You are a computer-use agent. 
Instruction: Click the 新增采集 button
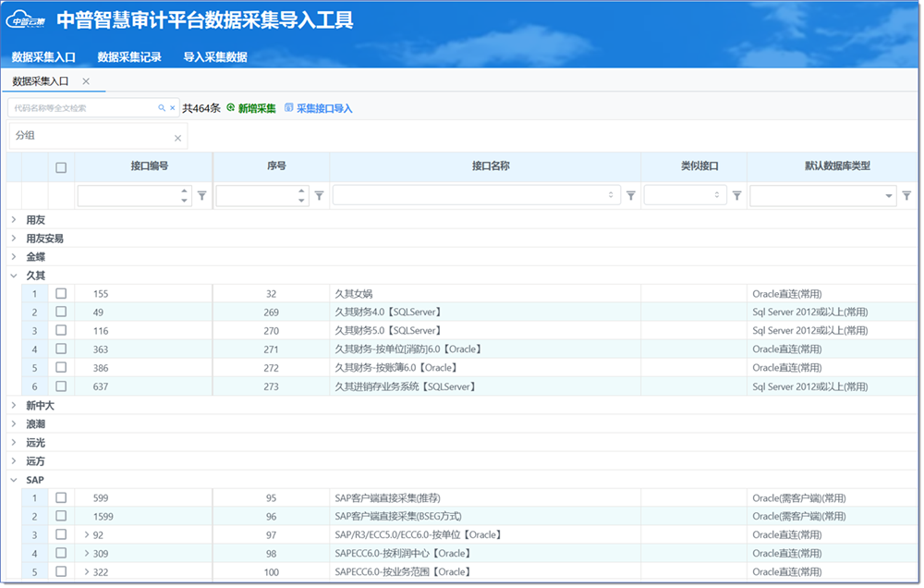coord(257,108)
